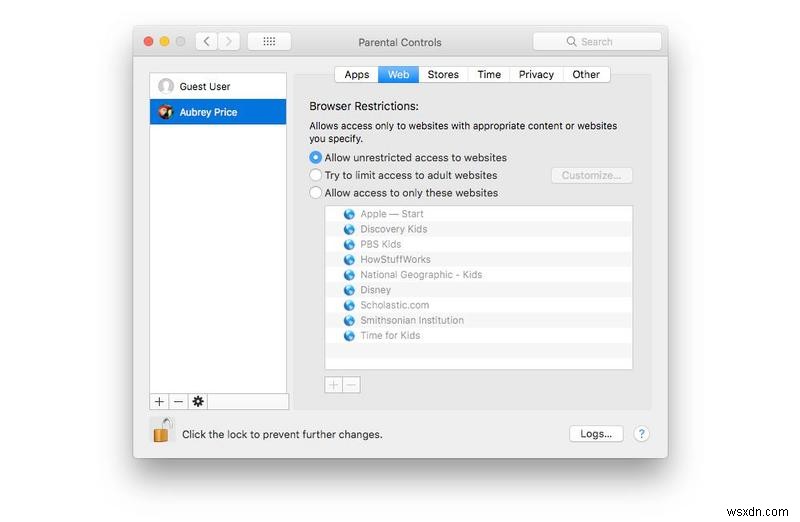Click the Aubrey Price avatar picture

(166, 112)
